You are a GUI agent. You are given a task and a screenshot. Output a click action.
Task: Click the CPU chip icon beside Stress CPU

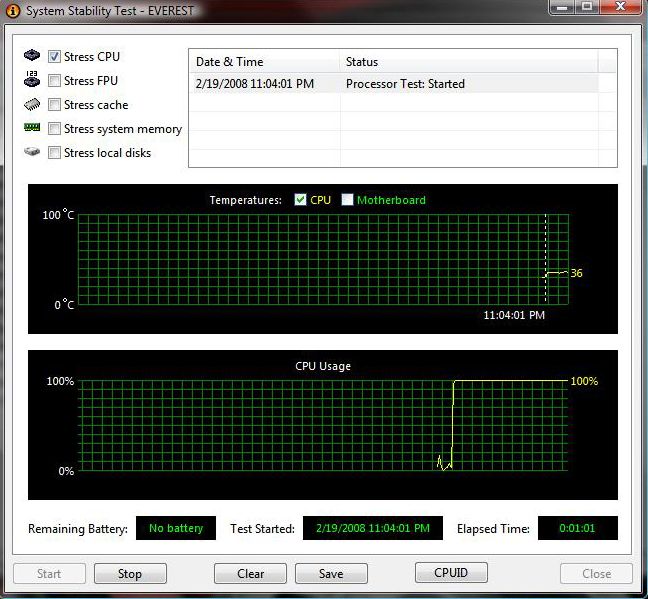pos(32,56)
